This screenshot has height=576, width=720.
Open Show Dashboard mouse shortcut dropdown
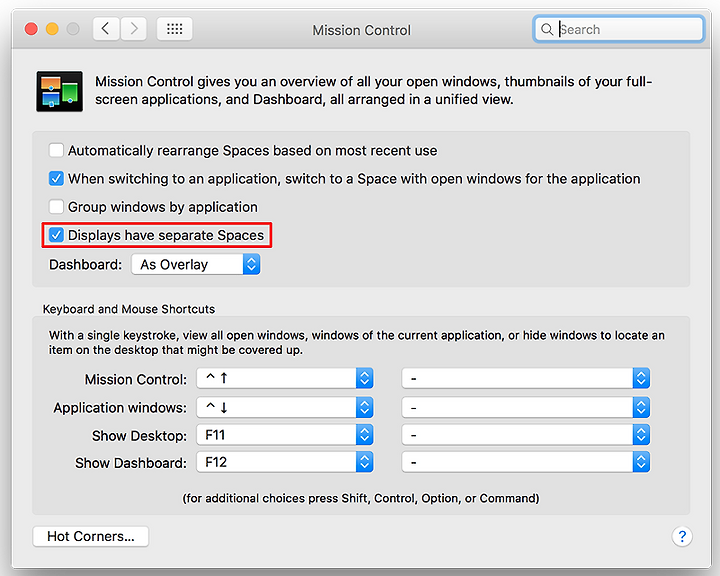click(526, 463)
